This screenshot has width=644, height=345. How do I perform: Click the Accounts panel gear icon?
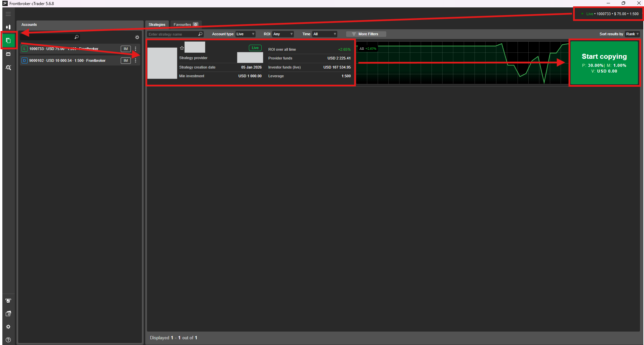click(137, 37)
